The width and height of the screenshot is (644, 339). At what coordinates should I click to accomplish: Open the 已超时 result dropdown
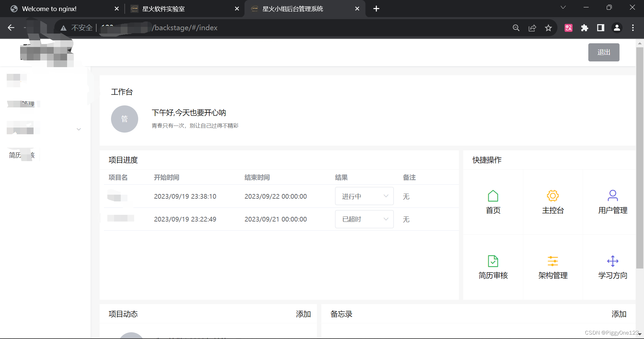[364, 219]
